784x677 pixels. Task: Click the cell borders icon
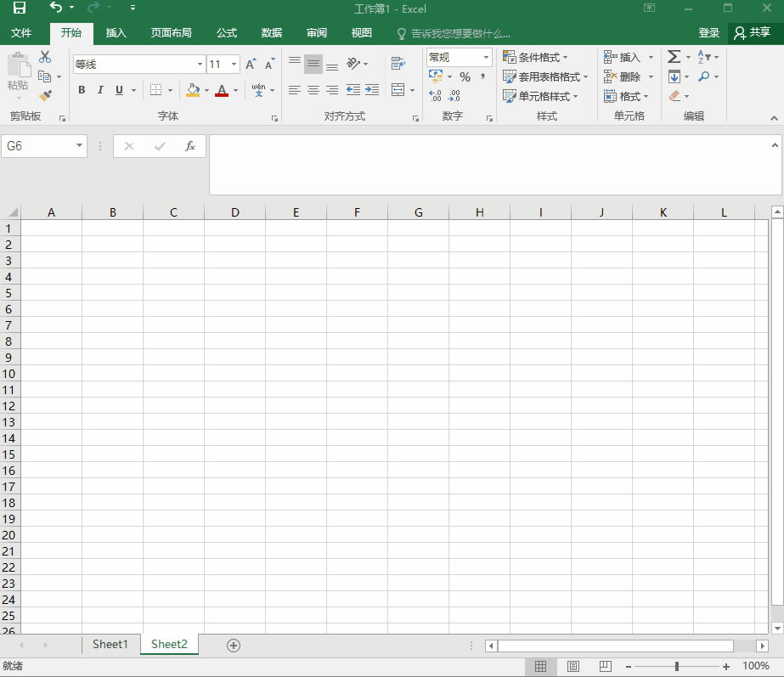[x=156, y=90]
